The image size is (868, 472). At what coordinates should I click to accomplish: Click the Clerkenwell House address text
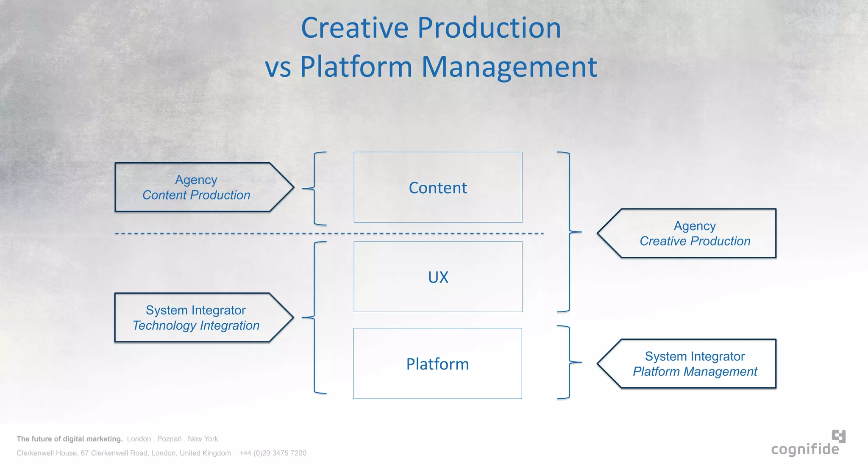click(124, 453)
